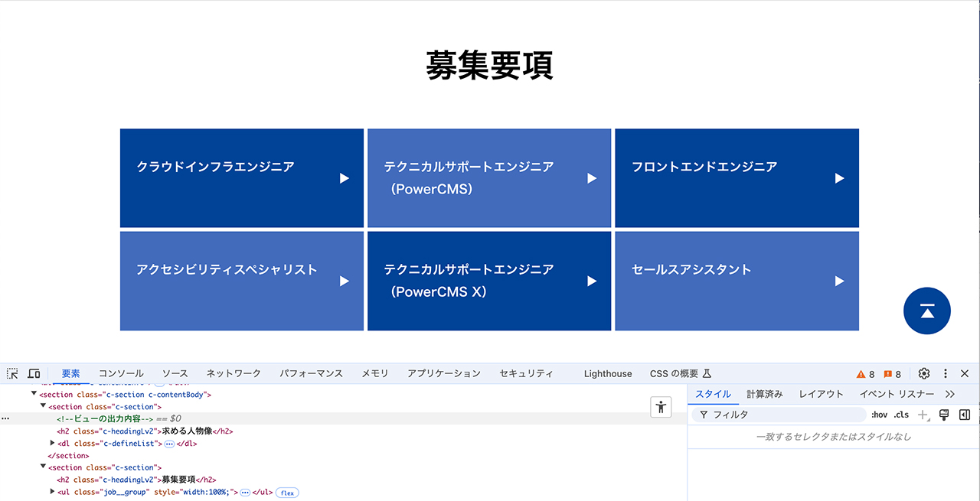Expand the ul job__group node
This screenshot has height=501, width=980.
pos(52,492)
